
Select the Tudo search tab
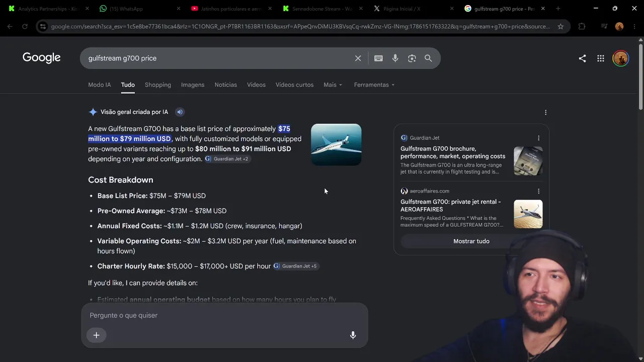(128, 85)
